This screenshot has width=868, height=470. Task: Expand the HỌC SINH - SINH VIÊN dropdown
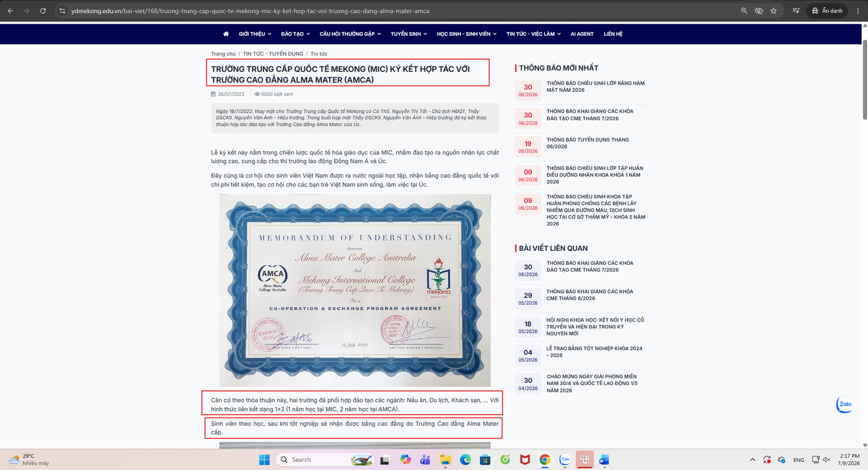[466, 34]
